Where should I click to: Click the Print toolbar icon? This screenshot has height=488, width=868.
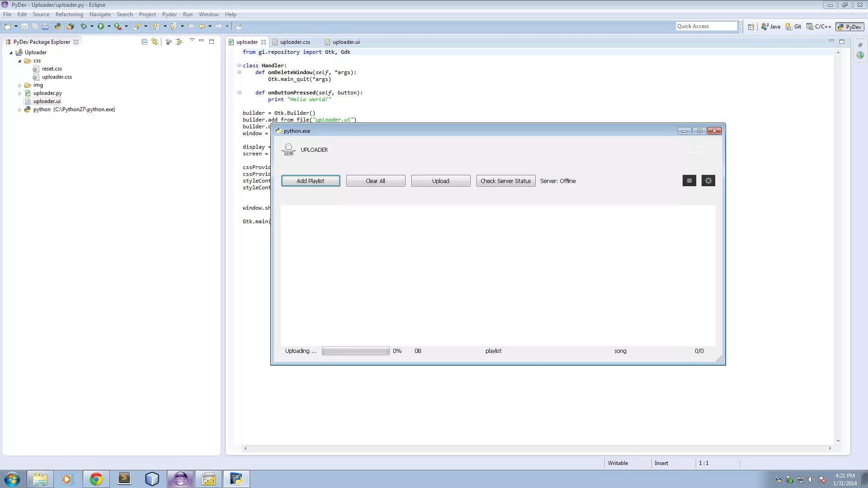coord(45,27)
